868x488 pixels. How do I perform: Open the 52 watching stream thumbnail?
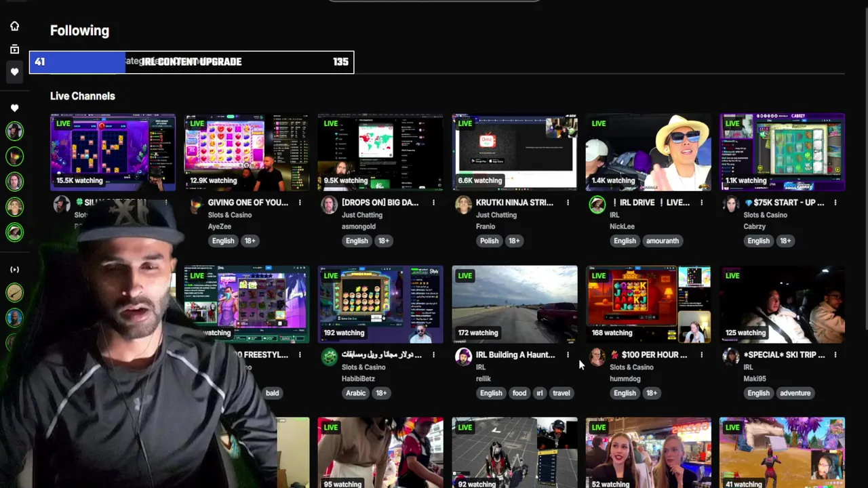point(648,453)
